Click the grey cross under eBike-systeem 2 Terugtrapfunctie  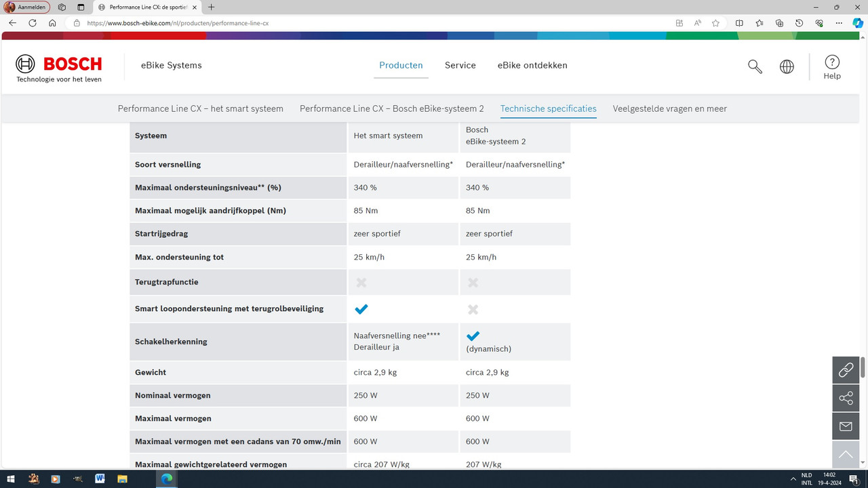(473, 282)
